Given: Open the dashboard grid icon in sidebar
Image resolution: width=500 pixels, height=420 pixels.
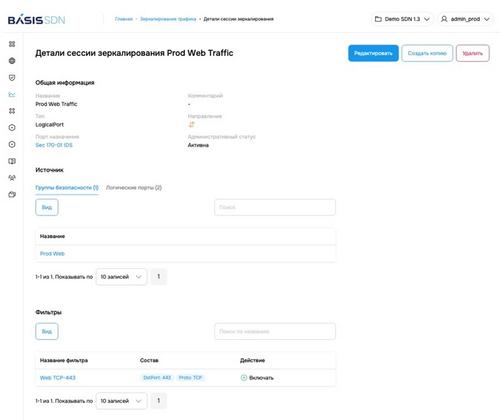Looking at the screenshot, I should click(12, 44).
